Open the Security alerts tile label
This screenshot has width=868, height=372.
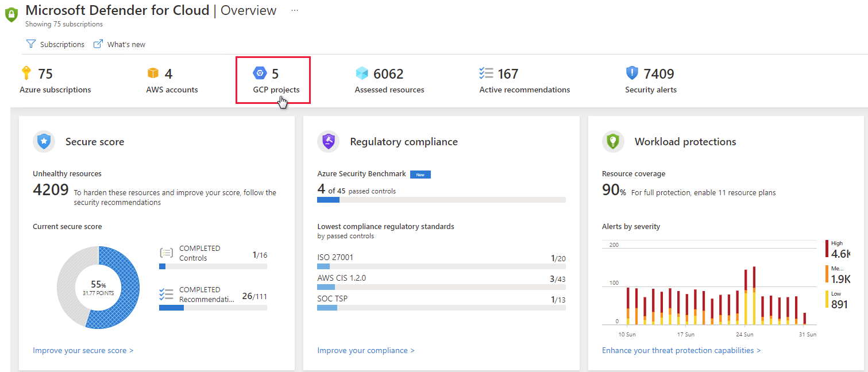(x=651, y=90)
